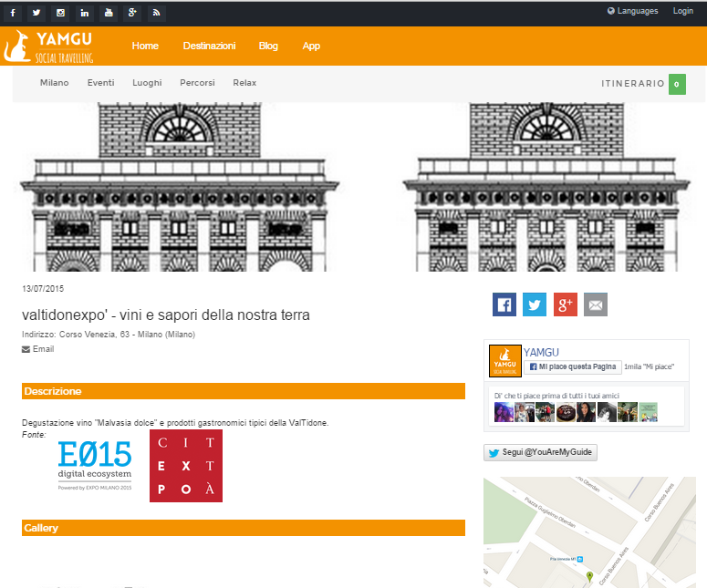
Task: Open the Instagram icon in header
Action: click(x=61, y=13)
